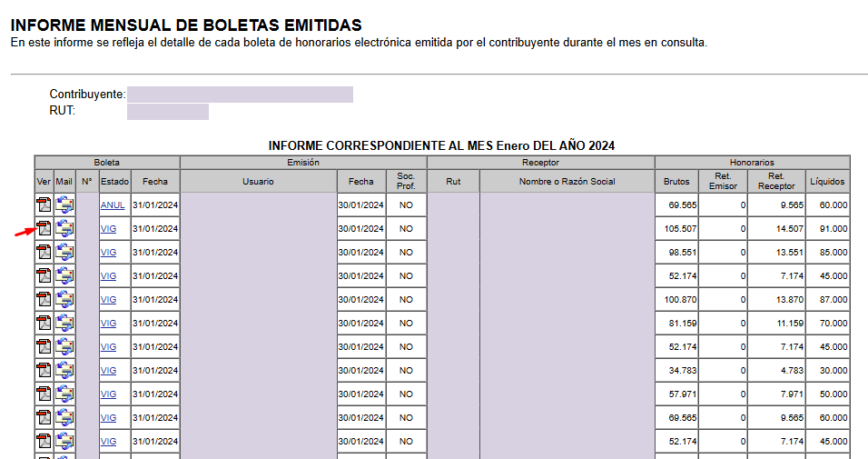Mail the boleta with líquidos 91.000
The width and height of the screenshot is (868, 459).
tap(64, 228)
